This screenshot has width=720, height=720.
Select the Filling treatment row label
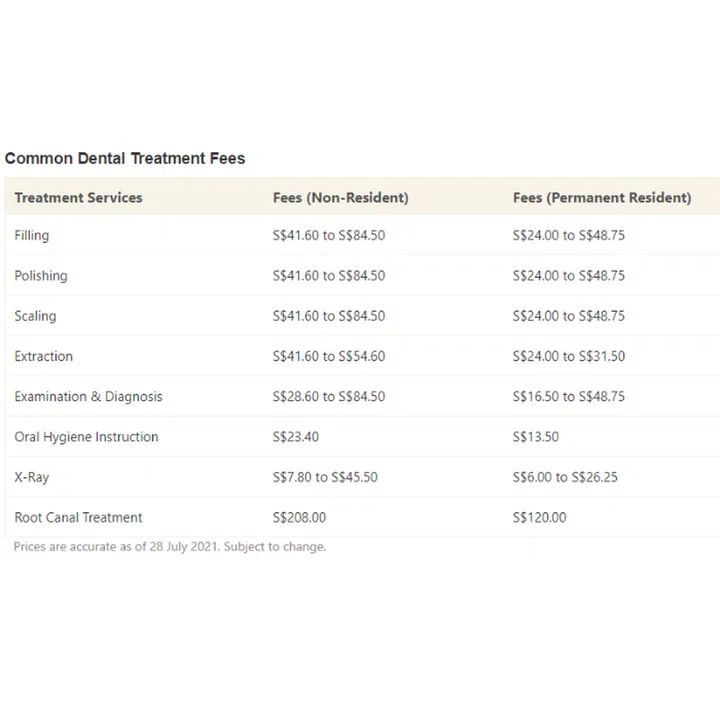point(32,236)
